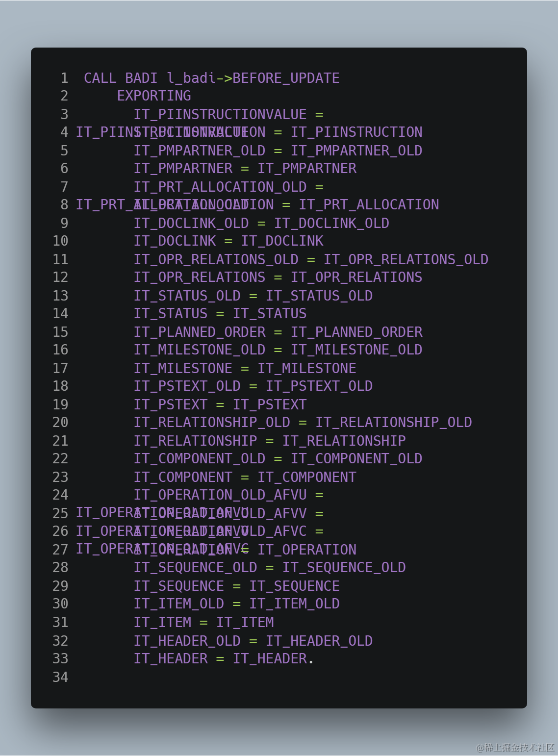Click line number 26 in the gutter
This screenshot has height=756, width=558.
(60, 531)
